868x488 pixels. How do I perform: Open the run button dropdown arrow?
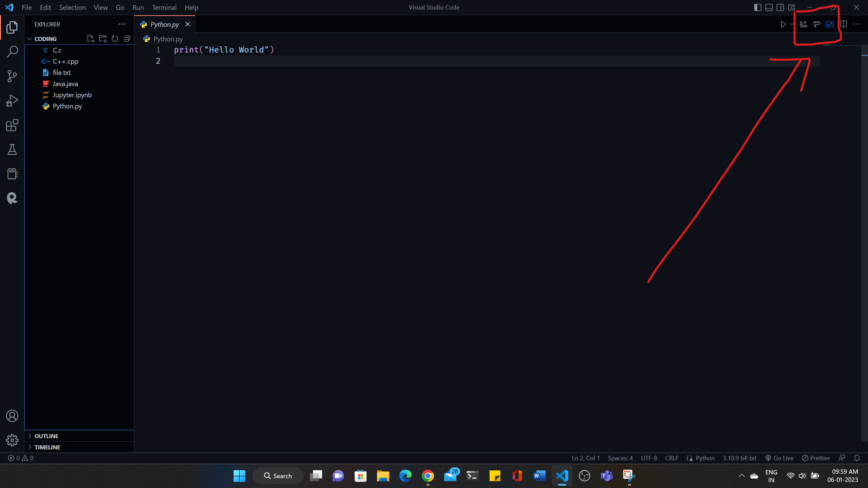tap(792, 24)
